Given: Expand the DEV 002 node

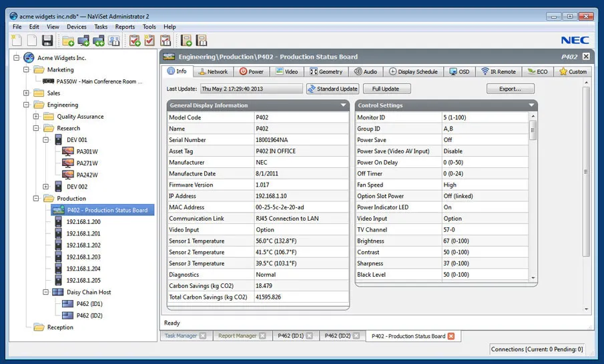Looking at the screenshot, I should coord(46,187).
